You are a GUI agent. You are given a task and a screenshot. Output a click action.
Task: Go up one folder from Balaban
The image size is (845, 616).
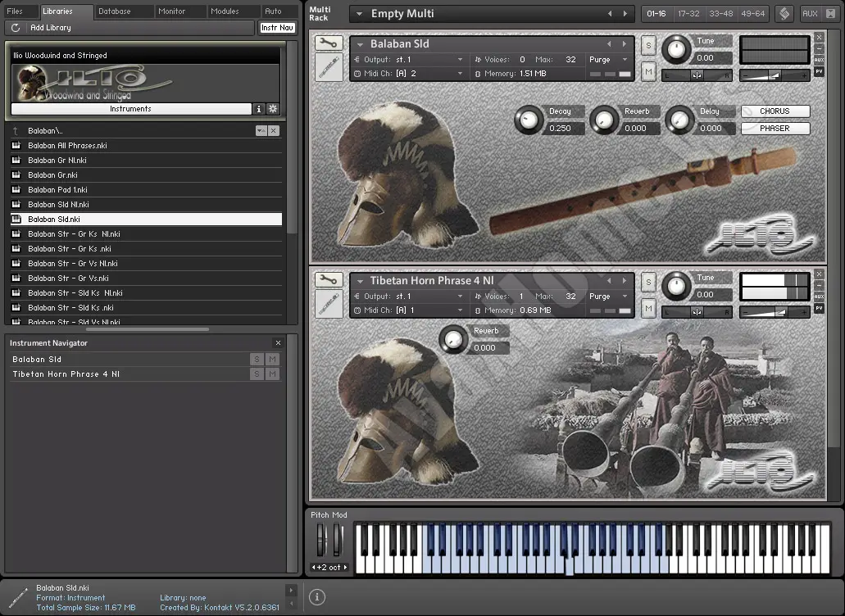point(16,131)
